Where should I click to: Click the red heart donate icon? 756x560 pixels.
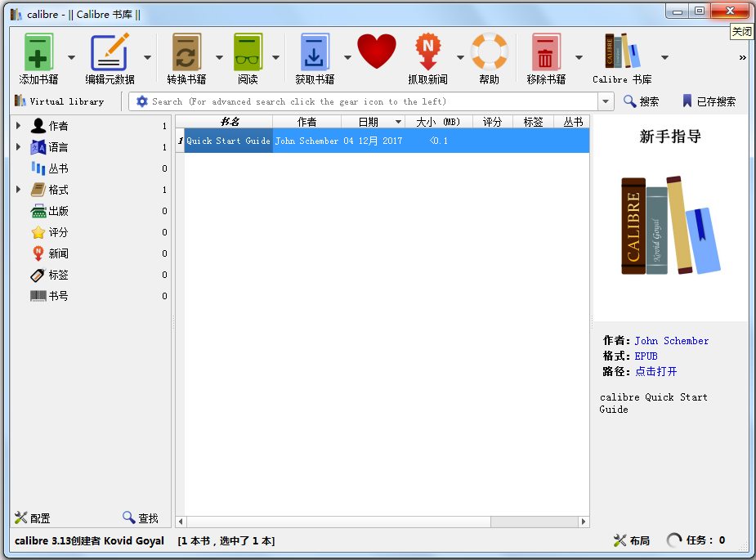376,52
